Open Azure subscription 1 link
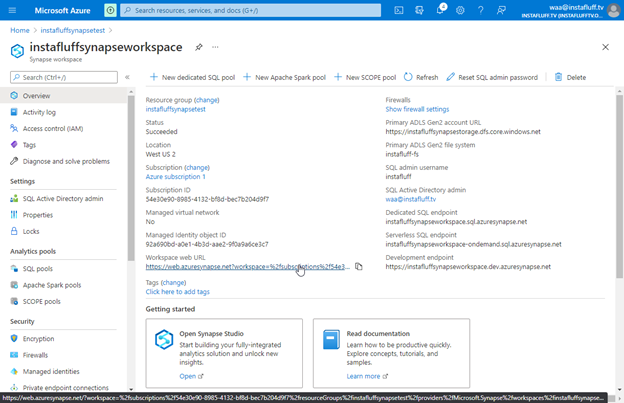Viewport: 624px width, 403px height. tap(176, 177)
